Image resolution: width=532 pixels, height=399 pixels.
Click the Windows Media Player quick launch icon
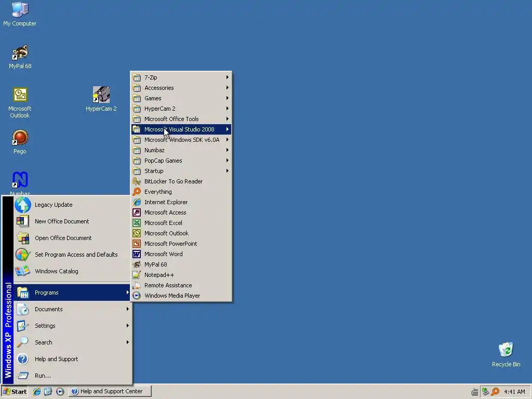click(60, 392)
